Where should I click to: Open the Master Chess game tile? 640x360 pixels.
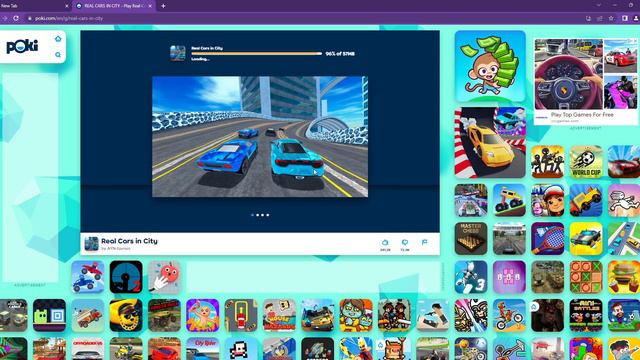tap(471, 238)
